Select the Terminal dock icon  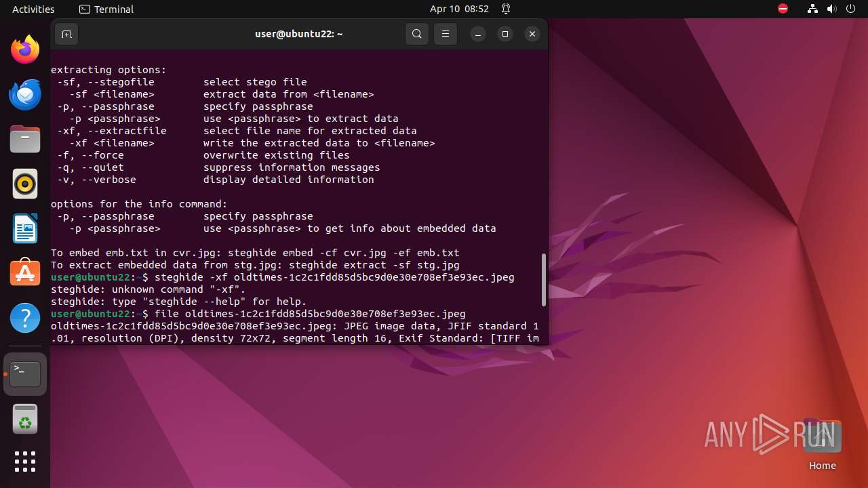tap(25, 373)
